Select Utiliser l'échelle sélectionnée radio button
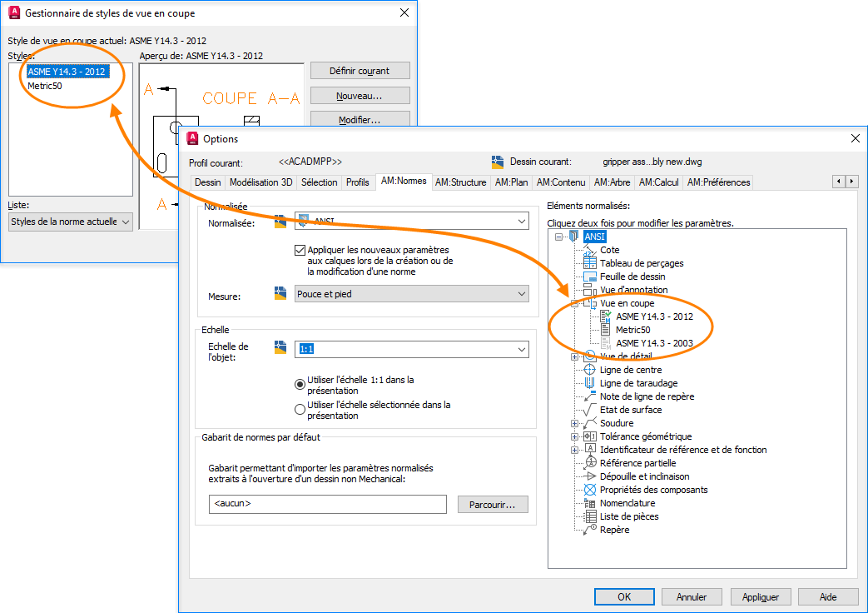Image resolution: width=868 pixels, height=613 pixels. [x=300, y=409]
